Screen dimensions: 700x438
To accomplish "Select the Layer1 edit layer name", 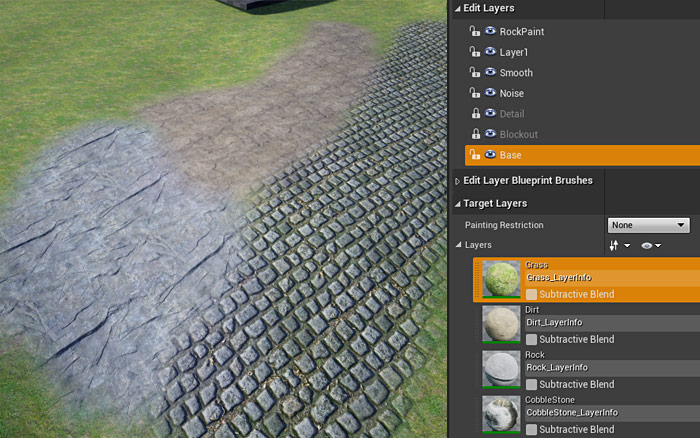I will (x=513, y=52).
